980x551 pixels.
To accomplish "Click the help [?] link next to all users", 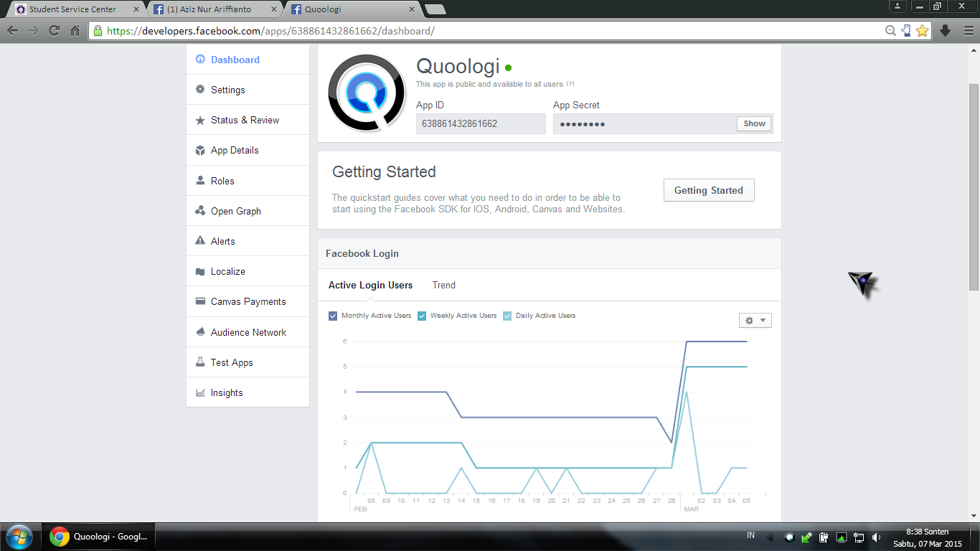I will click(570, 84).
